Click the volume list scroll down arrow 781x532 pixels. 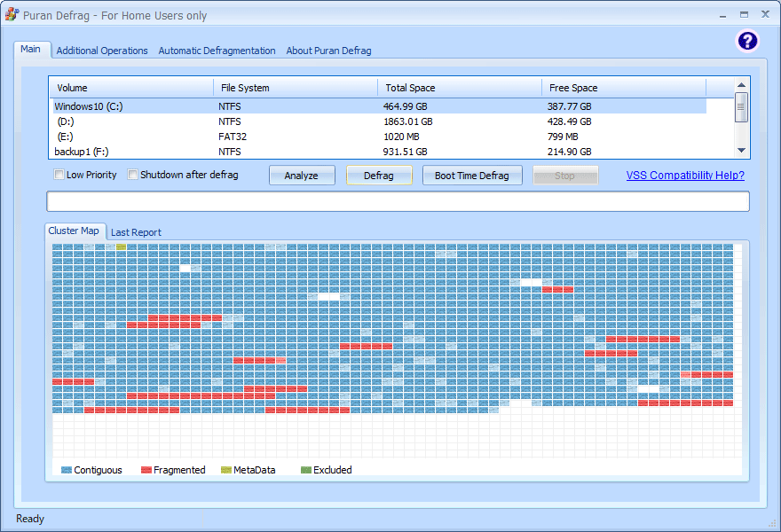[x=741, y=151]
